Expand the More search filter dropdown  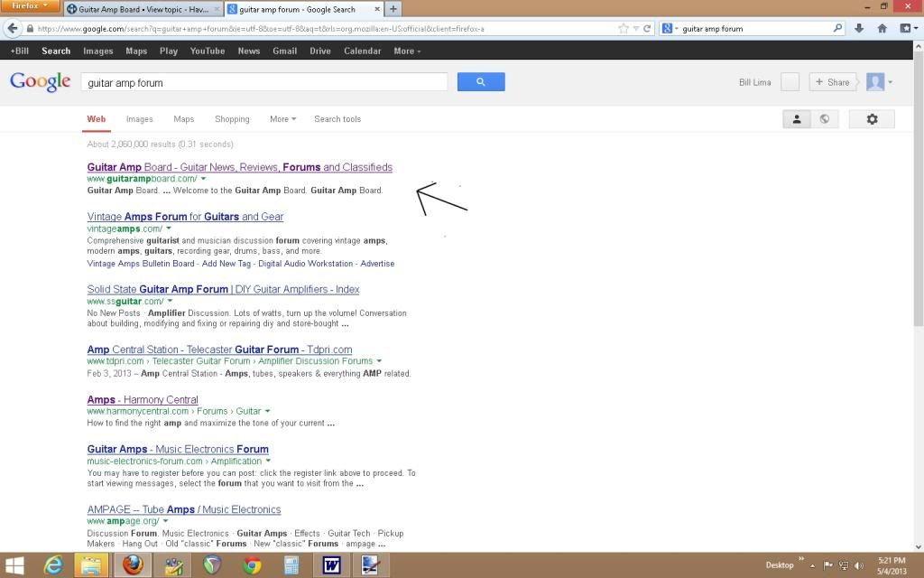click(282, 119)
